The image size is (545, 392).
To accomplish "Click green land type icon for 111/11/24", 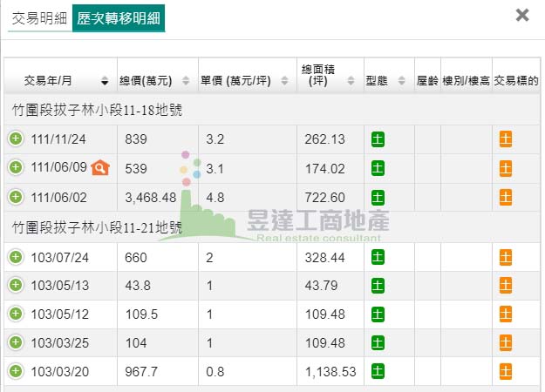I will [x=378, y=139].
